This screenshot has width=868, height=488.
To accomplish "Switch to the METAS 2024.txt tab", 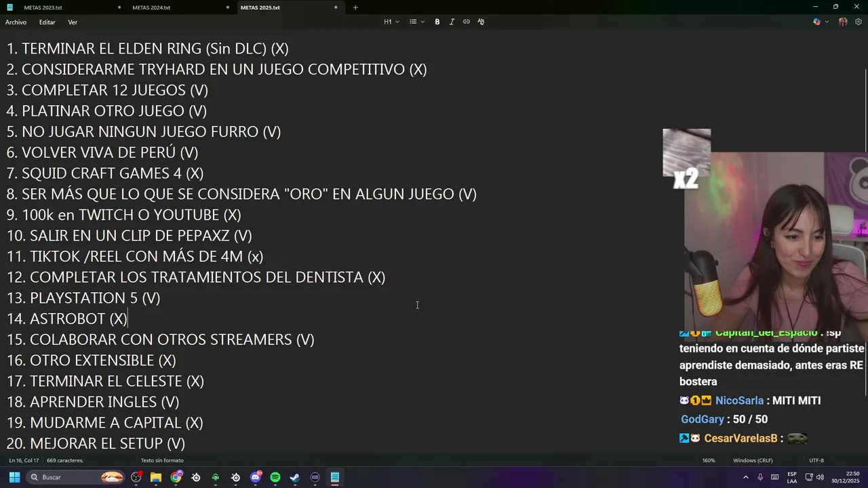I will point(151,7).
